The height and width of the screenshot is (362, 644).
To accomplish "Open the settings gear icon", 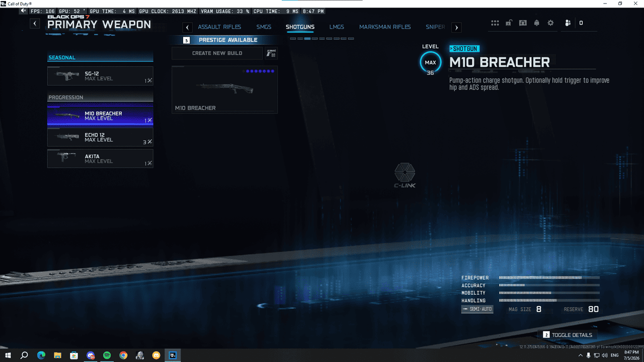I will coord(550,23).
